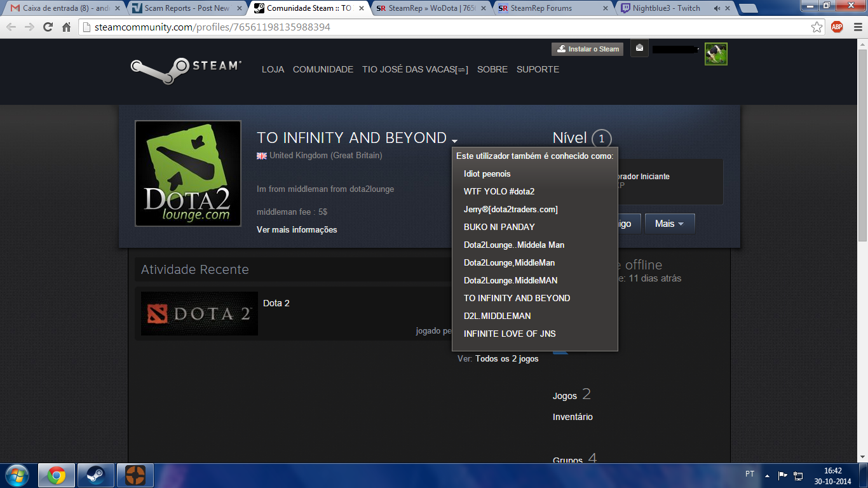Click the 'Atividade Recente' heading
This screenshot has width=868, height=488.
[x=194, y=269]
